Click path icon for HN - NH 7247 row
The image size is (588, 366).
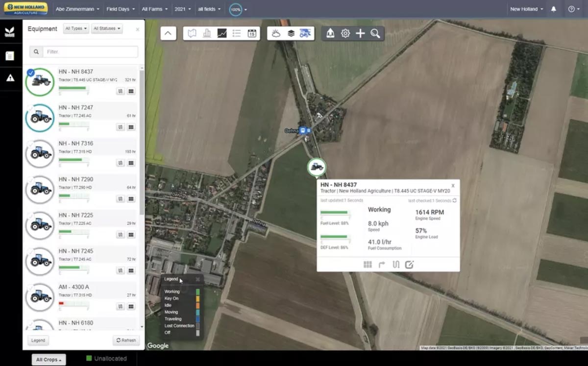(121, 127)
